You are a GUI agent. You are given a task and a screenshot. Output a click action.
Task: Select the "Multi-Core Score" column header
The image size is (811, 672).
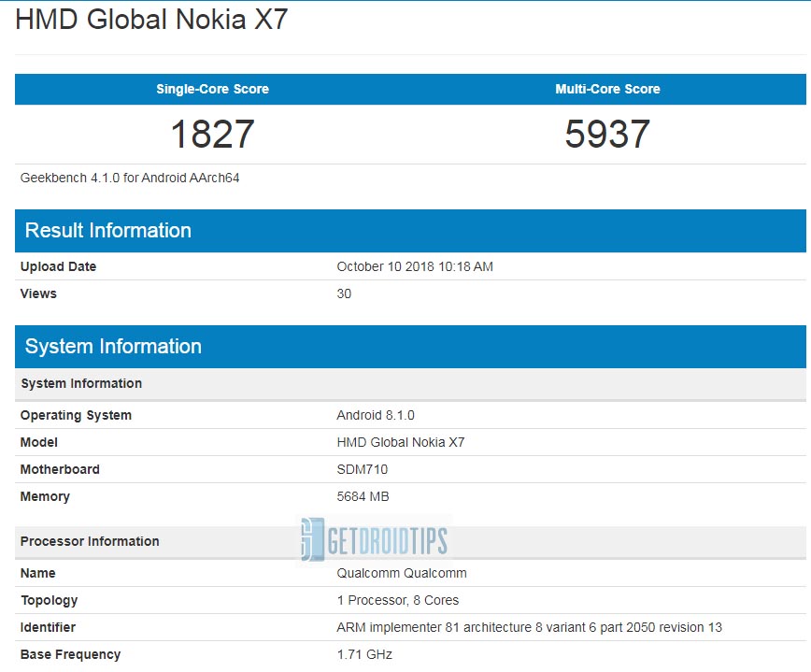click(x=607, y=89)
